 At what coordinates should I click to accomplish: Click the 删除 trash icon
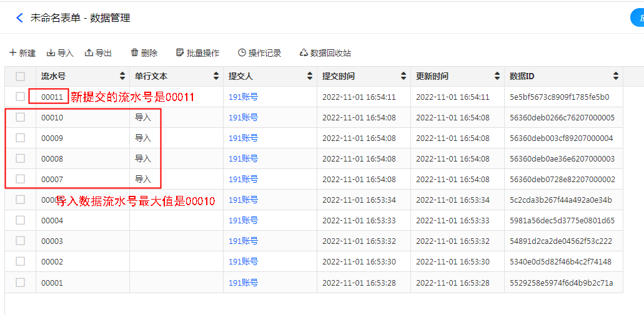(x=134, y=53)
